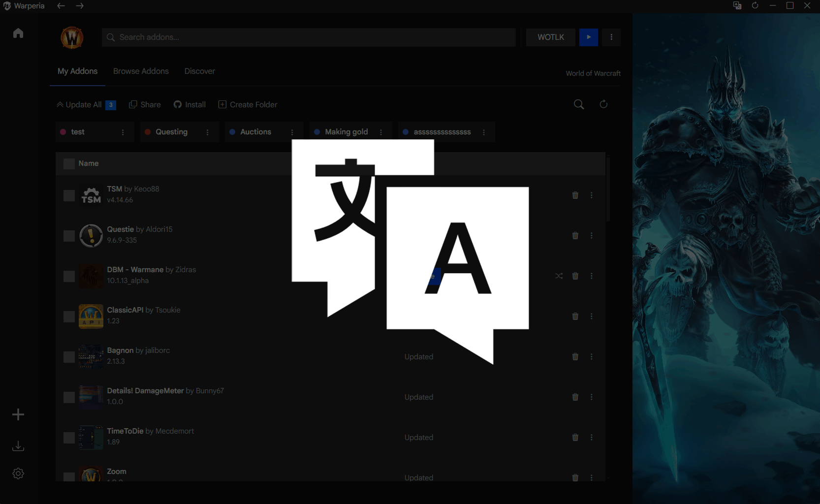The height and width of the screenshot is (504, 820).
Task: Refresh the addon list with the circular arrow
Action: [x=603, y=104]
